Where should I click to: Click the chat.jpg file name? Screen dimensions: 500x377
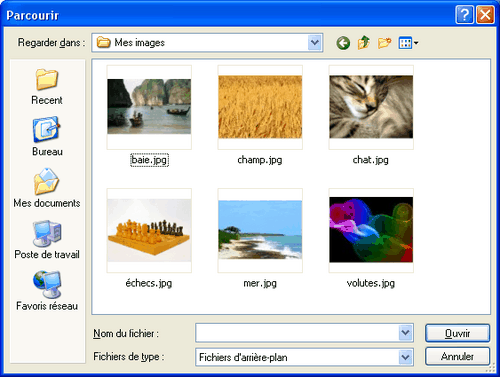(x=371, y=160)
